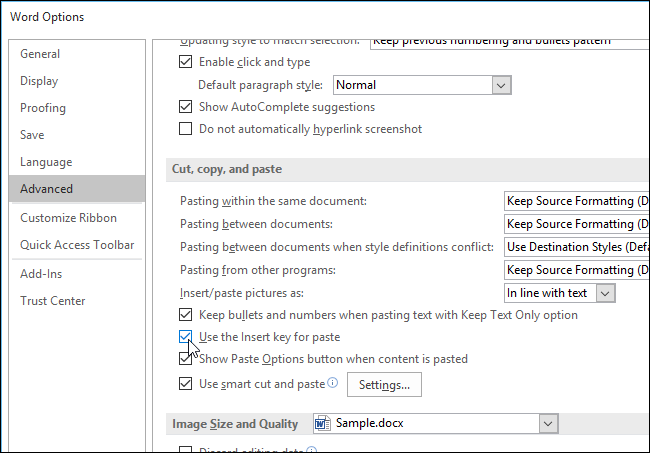Viewport: 650px width, 453px height.
Task: Toggle the Enable click and type checkbox
Action: pos(185,62)
